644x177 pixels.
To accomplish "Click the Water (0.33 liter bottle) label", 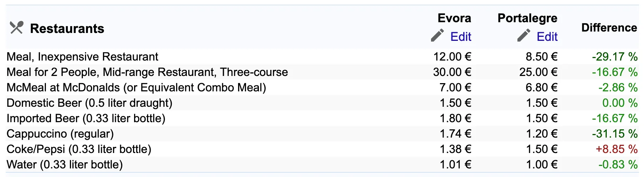I will pos(65,164).
